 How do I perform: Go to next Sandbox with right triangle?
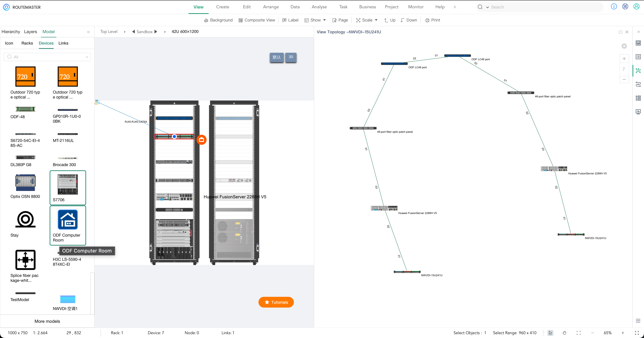pos(156,32)
